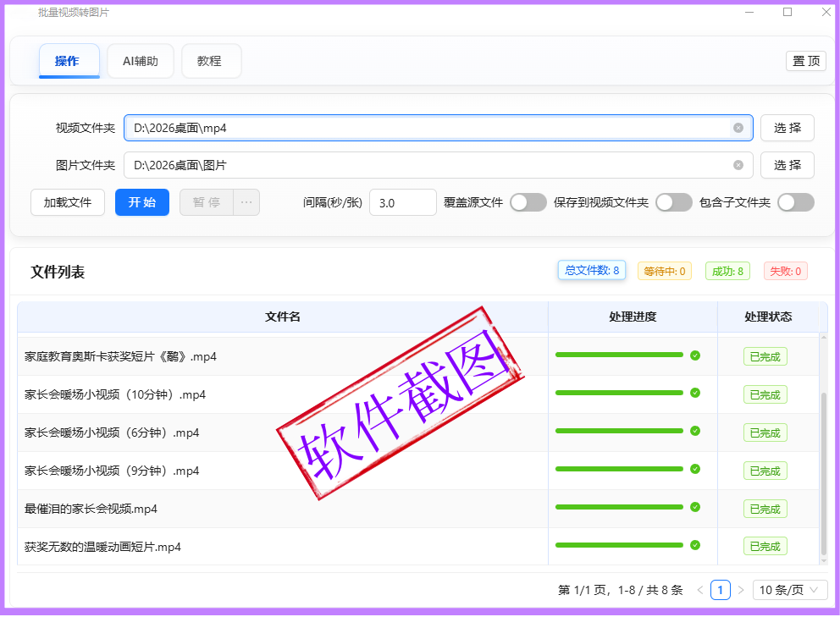Switch to the AI辅助 tab
840x617 pixels.
pyautogui.click(x=141, y=61)
